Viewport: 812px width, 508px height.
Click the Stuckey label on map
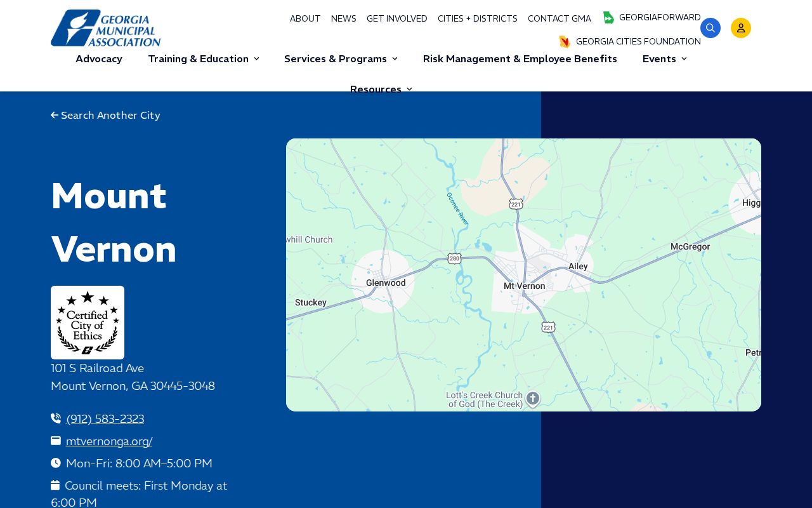(x=311, y=302)
